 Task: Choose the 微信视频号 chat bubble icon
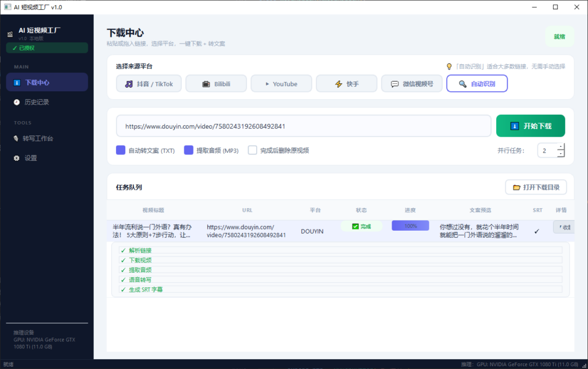click(x=394, y=84)
